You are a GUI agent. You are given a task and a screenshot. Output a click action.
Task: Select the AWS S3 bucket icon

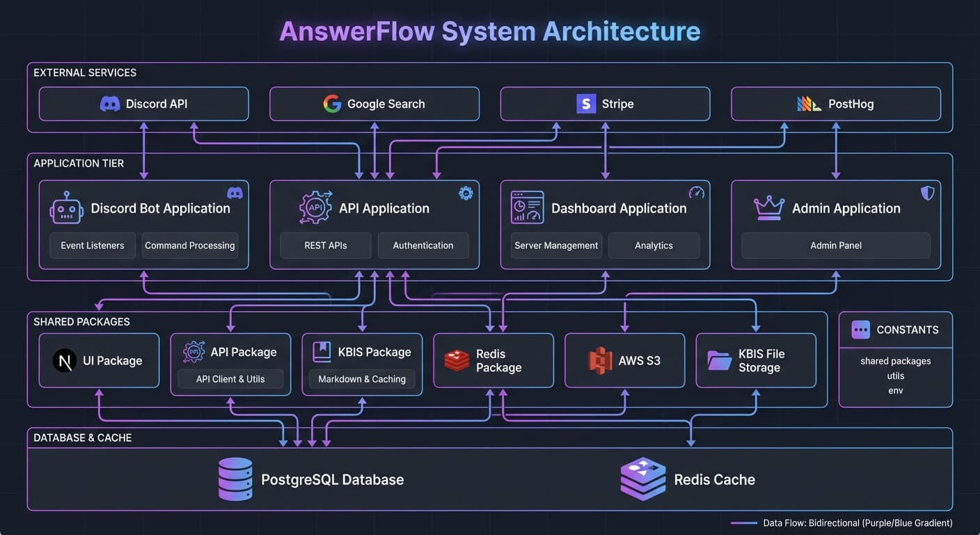(599, 360)
